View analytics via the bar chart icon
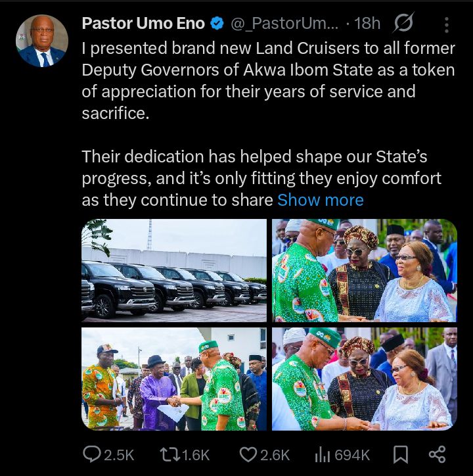Screen dimensions: 473x476 [323, 454]
